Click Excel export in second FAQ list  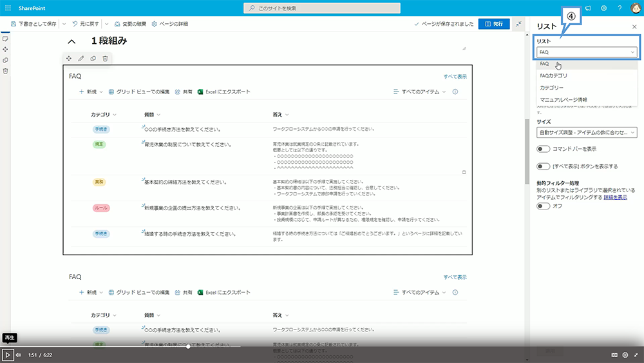point(224,292)
